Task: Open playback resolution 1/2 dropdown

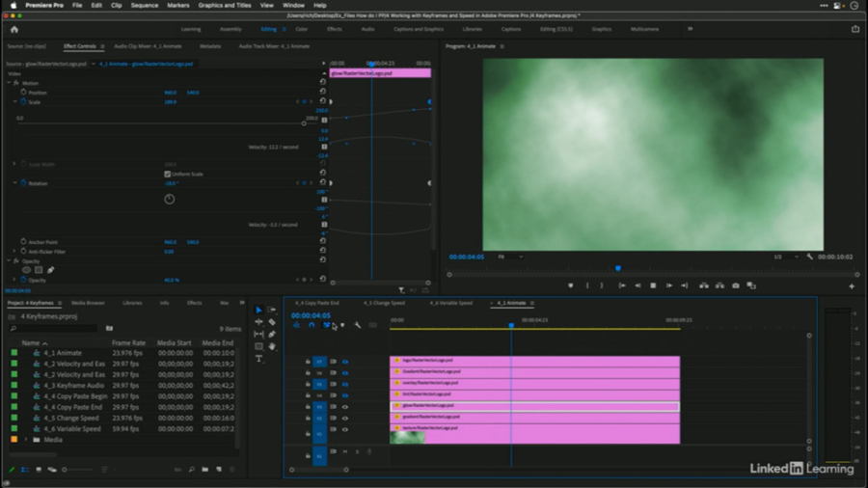Action: click(786, 257)
